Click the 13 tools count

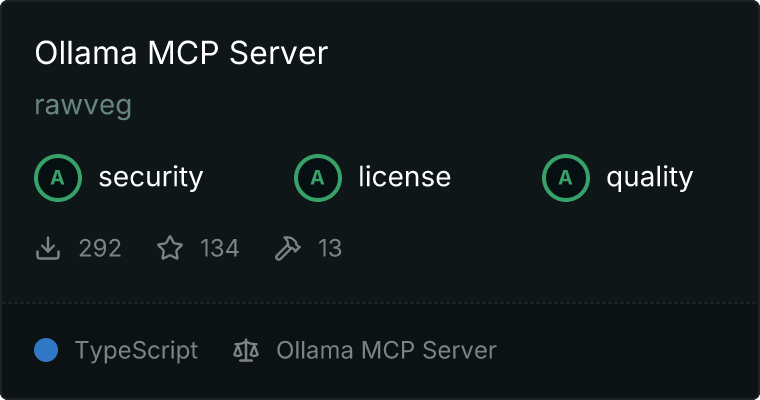(x=330, y=248)
